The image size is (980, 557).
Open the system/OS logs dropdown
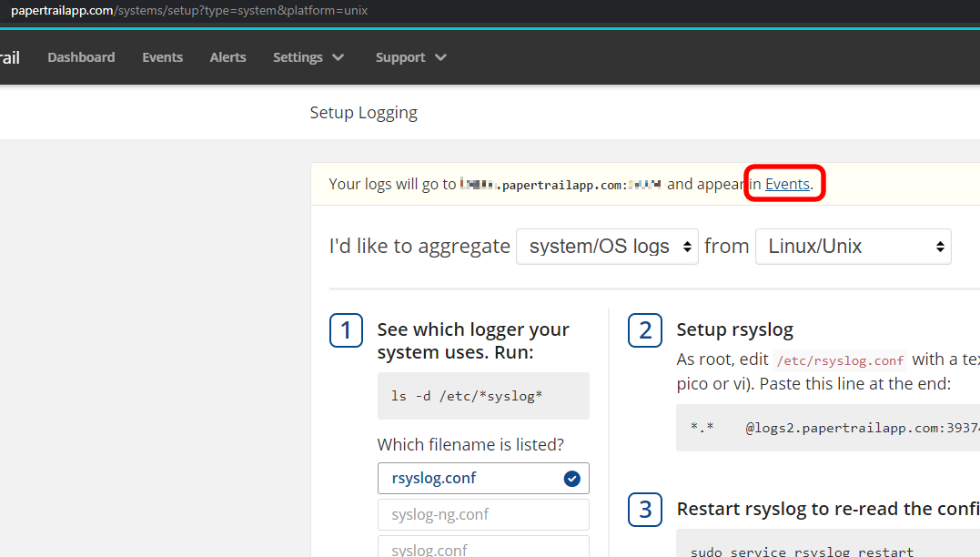tap(607, 247)
